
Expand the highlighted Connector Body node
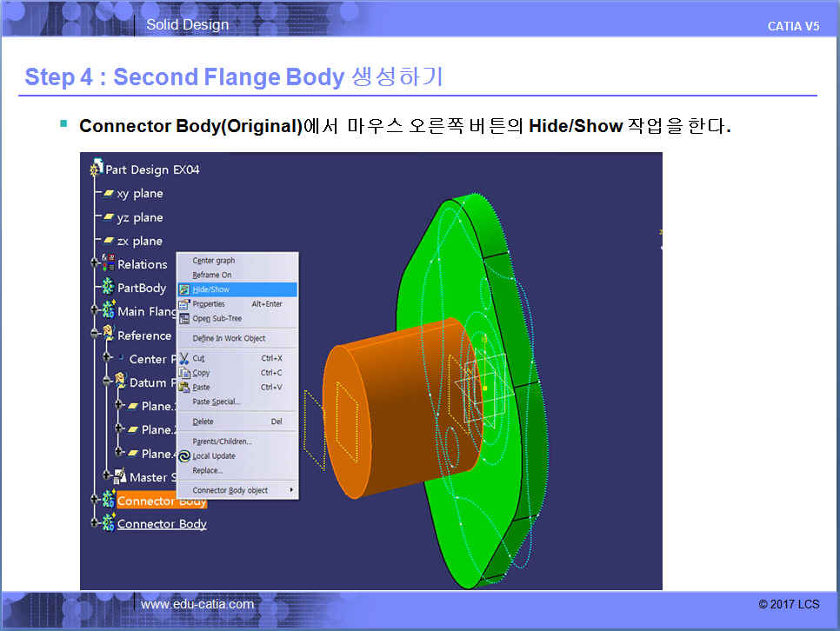pos(94,500)
